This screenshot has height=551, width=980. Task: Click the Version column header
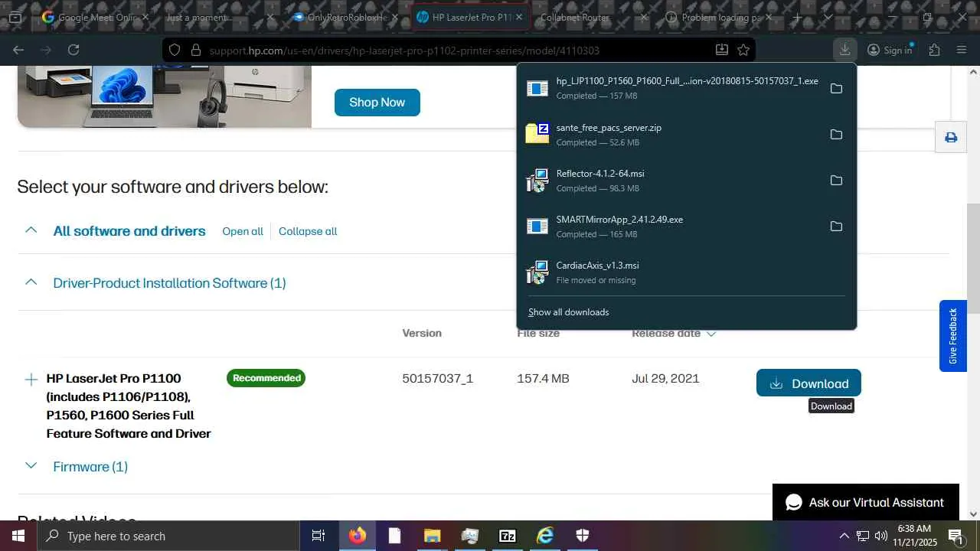pyautogui.click(x=422, y=334)
